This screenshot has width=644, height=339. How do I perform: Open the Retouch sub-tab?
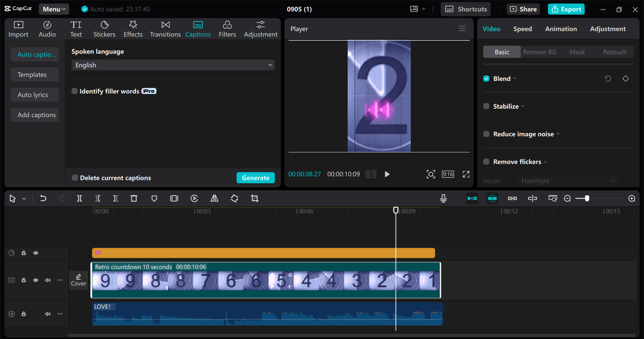pyautogui.click(x=615, y=52)
